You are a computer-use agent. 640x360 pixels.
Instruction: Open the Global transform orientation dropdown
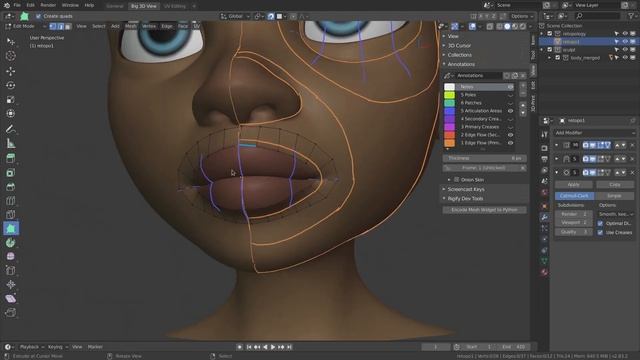[235, 16]
